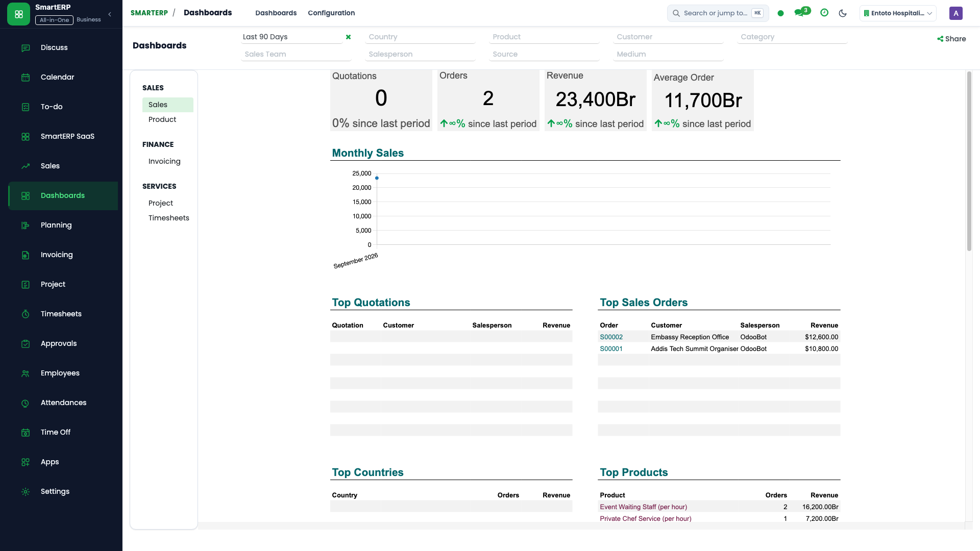This screenshot has height=551, width=980.
Task: Open Event Waiting Staff product link
Action: pos(643,507)
